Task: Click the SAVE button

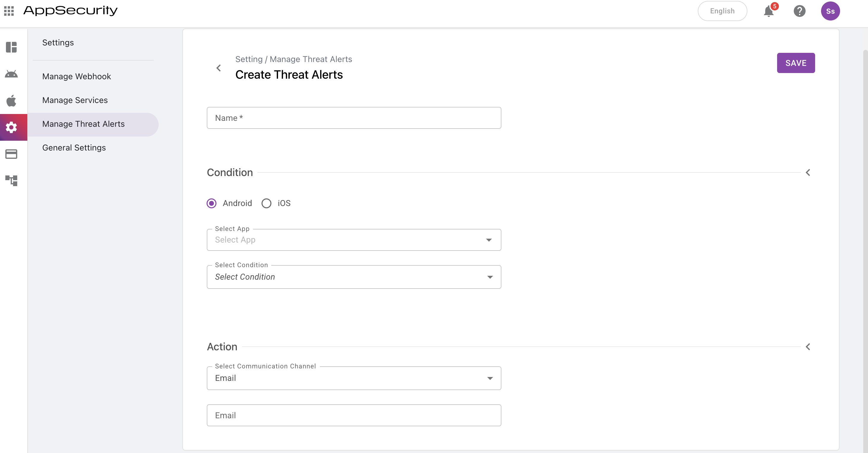Action: [796, 63]
